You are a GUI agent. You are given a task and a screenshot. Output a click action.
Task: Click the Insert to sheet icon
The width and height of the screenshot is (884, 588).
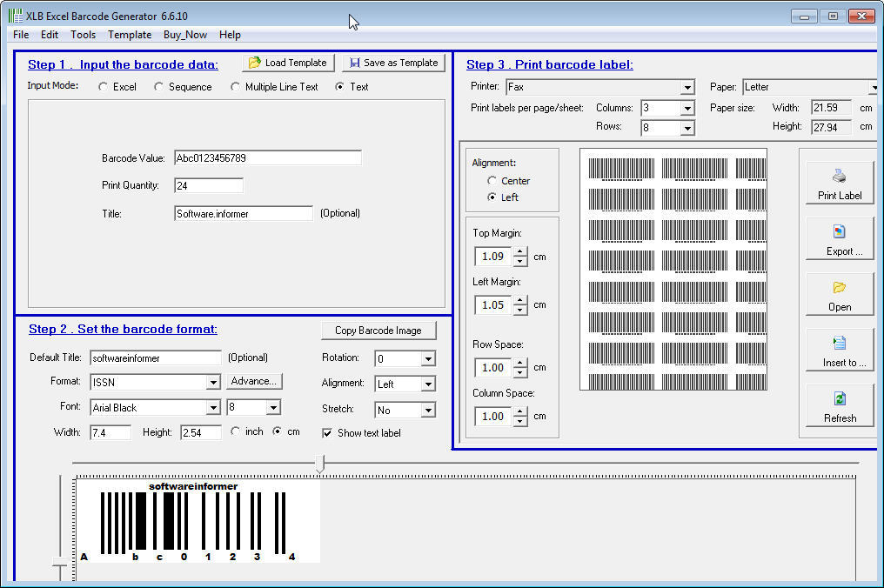click(x=839, y=343)
